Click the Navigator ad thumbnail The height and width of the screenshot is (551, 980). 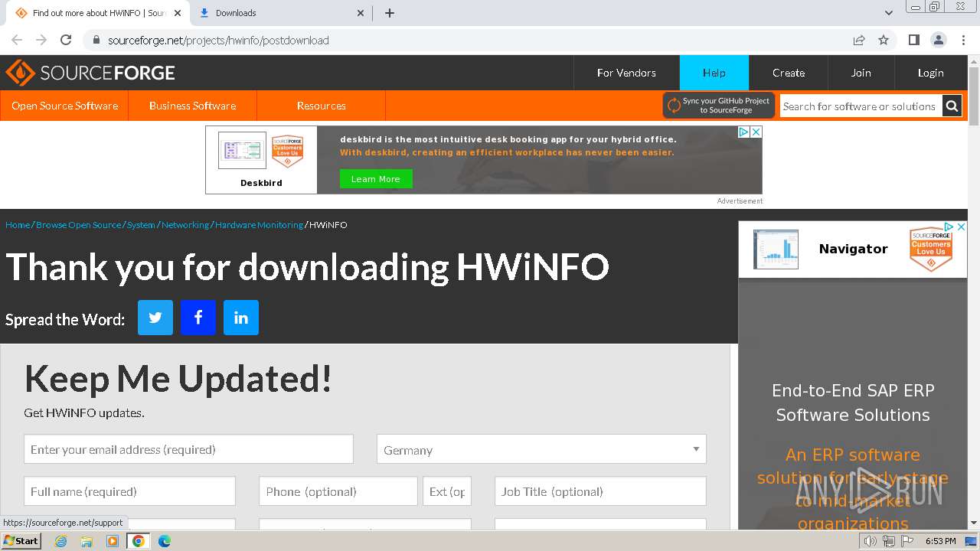776,249
